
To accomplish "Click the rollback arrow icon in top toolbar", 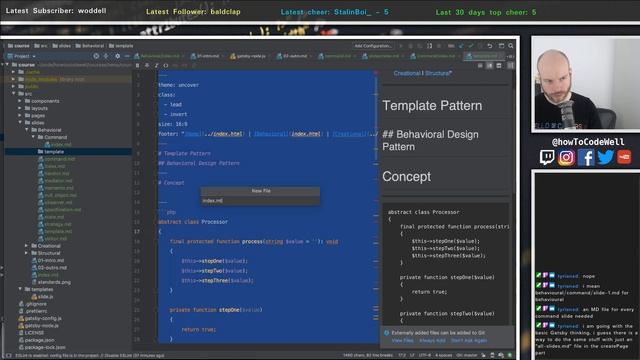I will [x=490, y=46].
